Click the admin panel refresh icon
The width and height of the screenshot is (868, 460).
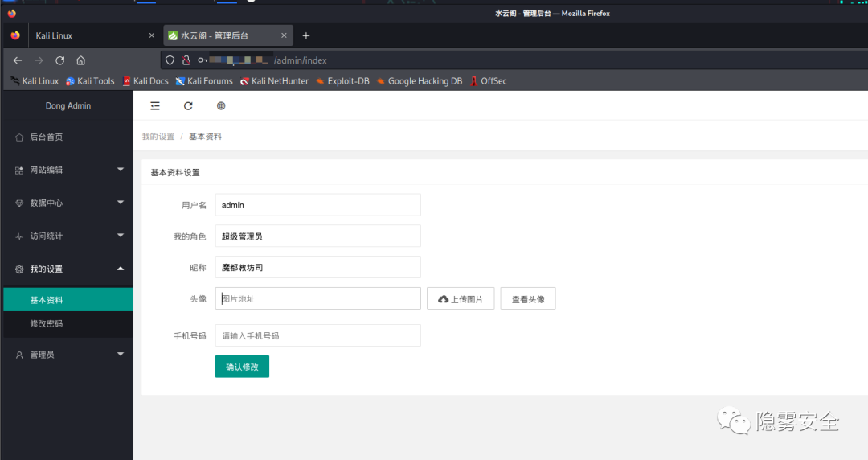point(188,106)
